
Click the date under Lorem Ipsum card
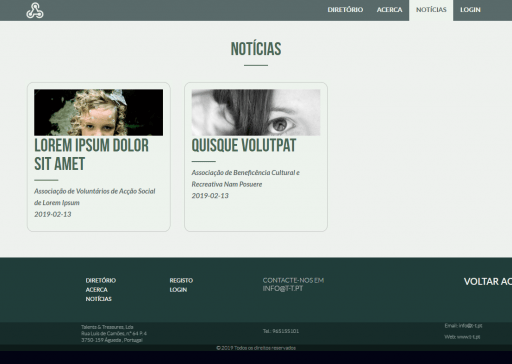tap(53, 214)
